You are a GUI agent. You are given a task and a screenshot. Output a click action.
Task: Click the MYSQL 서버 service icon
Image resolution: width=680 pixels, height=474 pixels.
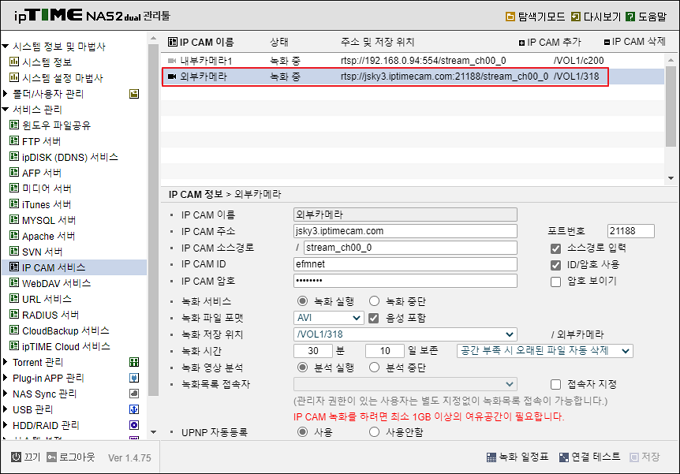(14, 220)
